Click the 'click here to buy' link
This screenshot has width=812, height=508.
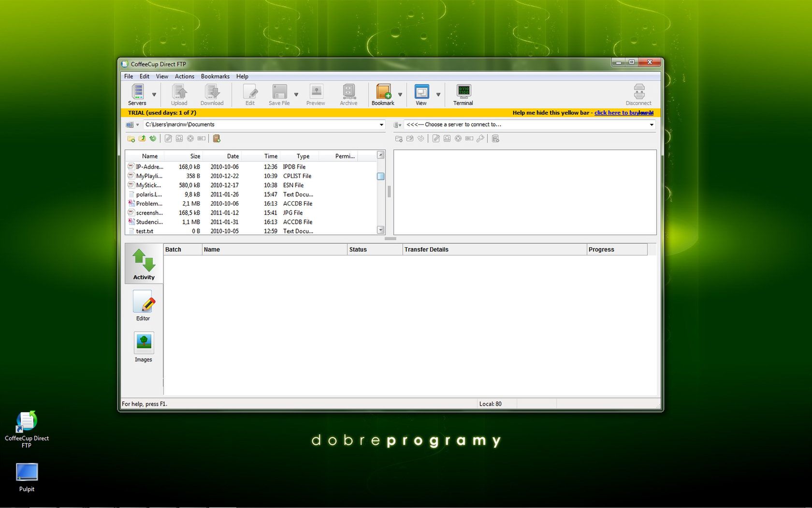[x=623, y=113]
